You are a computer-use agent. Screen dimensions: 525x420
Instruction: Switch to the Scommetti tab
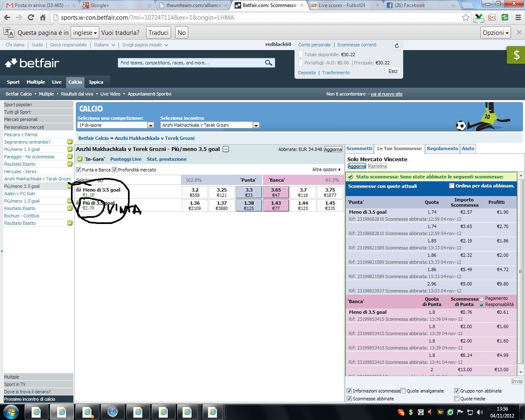(x=359, y=149)
